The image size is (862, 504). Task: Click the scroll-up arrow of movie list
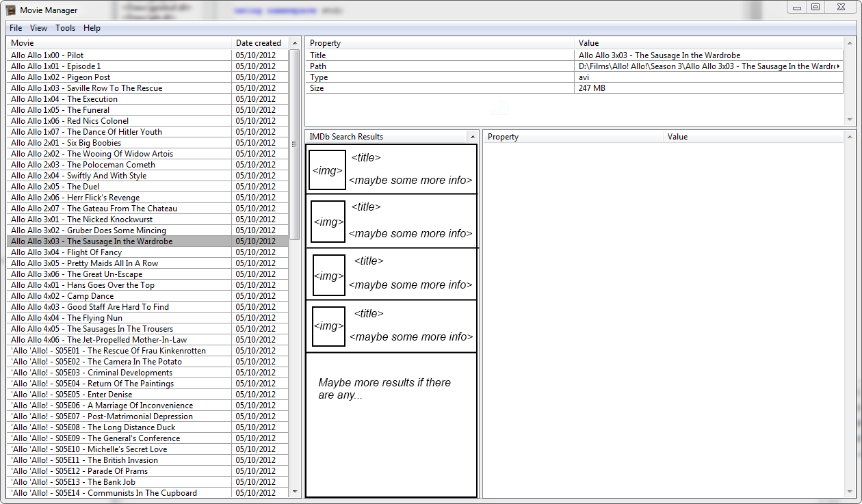(x=295, y=43)
